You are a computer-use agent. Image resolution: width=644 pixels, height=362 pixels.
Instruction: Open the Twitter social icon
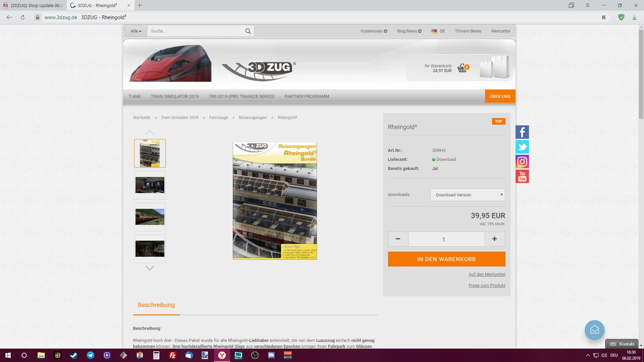tap(522, 147)
